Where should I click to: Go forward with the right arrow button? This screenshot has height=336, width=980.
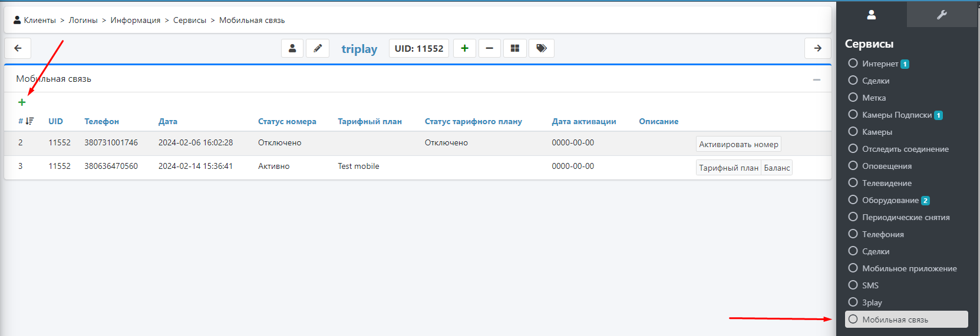point(817,48)
